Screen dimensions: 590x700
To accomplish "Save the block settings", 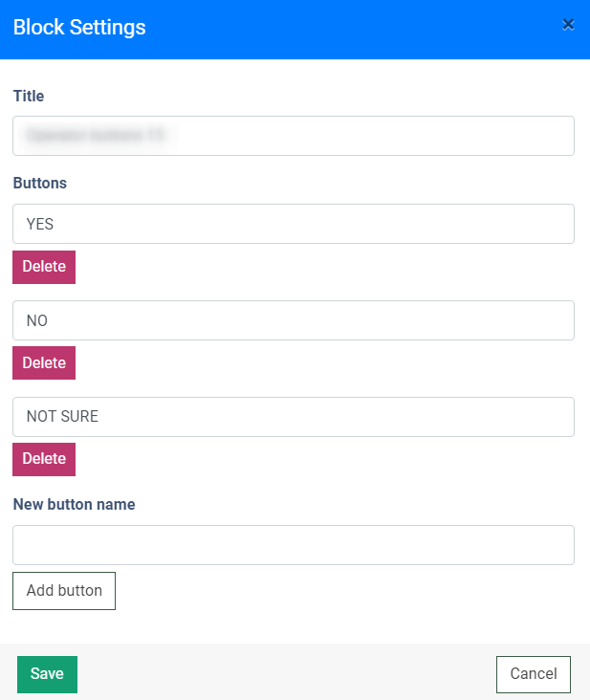I will point(47,674).
